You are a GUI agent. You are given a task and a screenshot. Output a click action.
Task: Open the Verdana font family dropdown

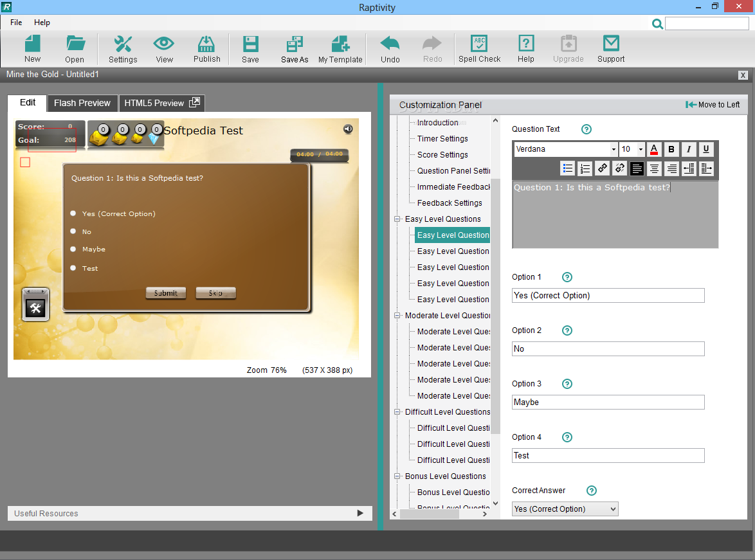614,149
